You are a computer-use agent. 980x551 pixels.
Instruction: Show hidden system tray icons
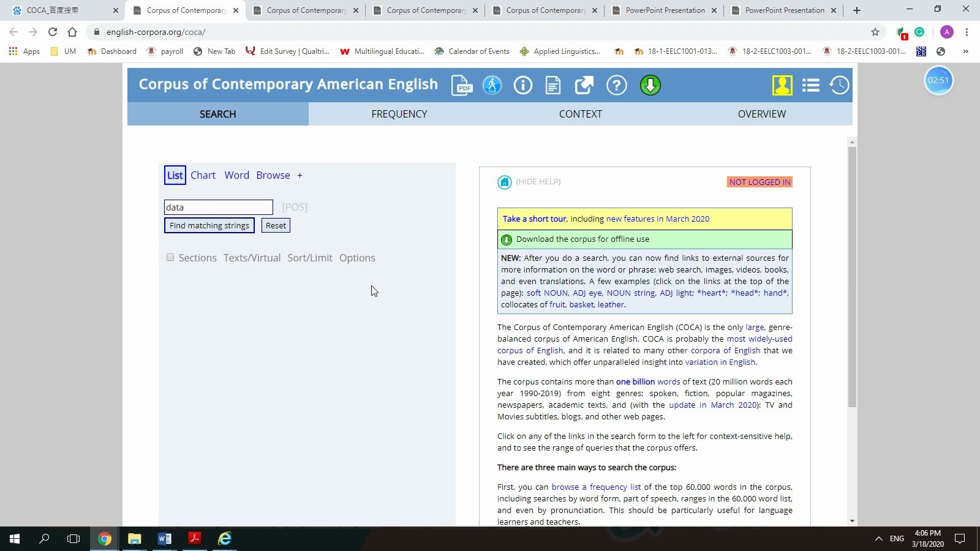point(878,539)
